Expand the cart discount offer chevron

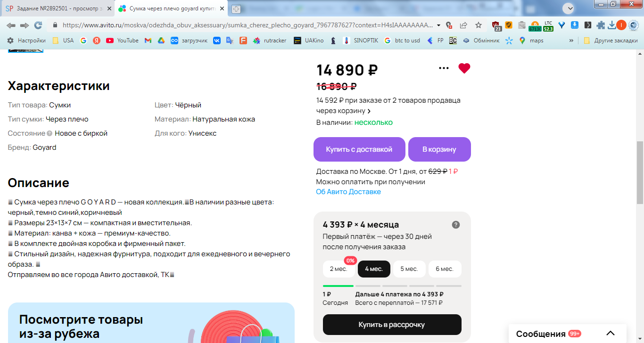[369, 111]
